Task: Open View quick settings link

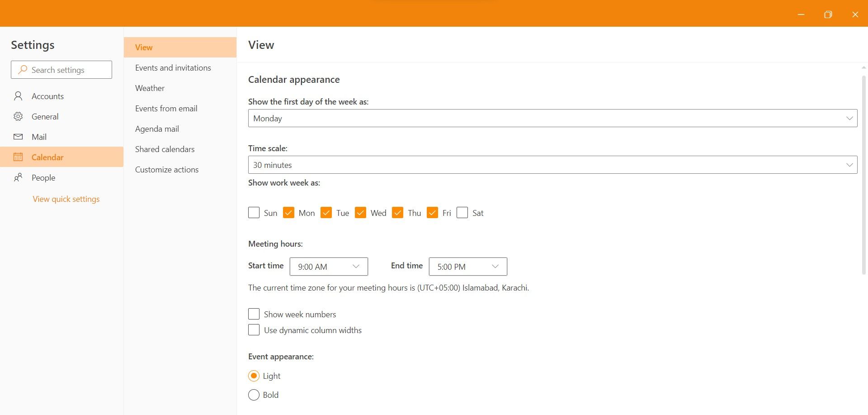Action: coord(66,199)
